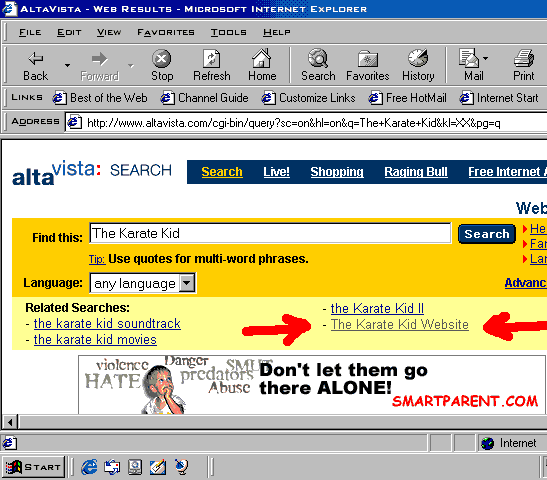This screenshot has height=480, width=547.
Task: Click the IE icon in the title bar
Action: (9, 9)
